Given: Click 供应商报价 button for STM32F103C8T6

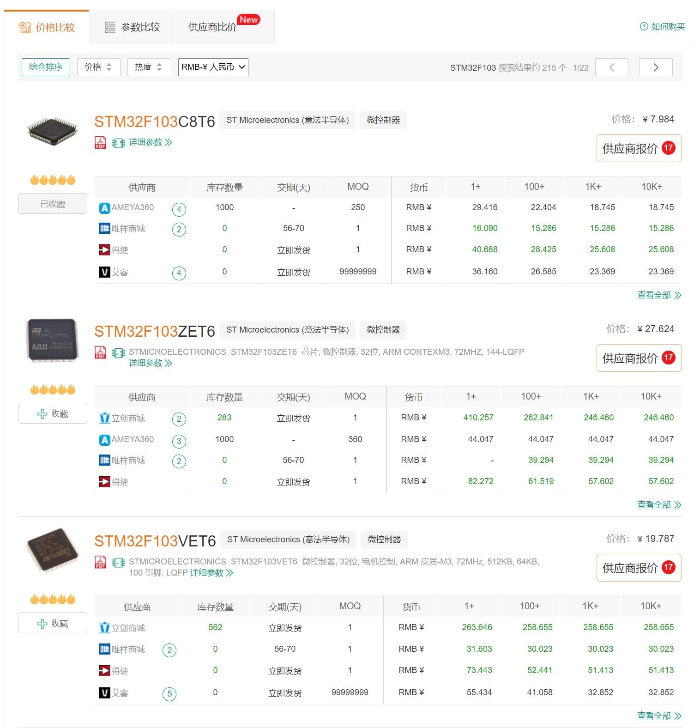Looking at the screenshot, I should (638, 148).
